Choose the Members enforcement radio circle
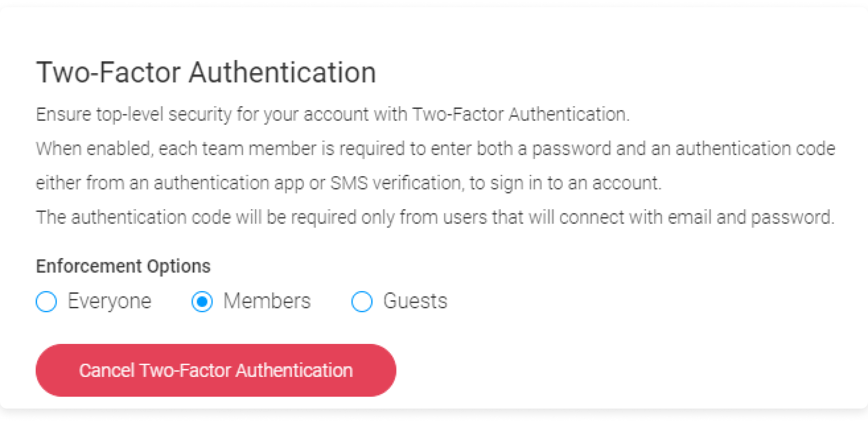Image resolution: width=868 pixels, height=423 pixels. [x=202, y=301]
